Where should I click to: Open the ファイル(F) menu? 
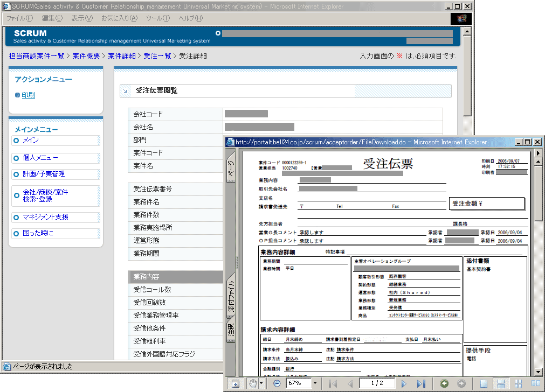click(19, 18)
